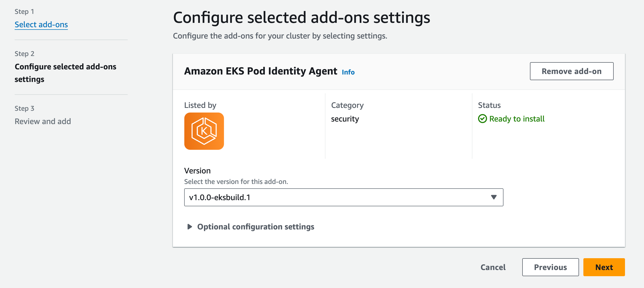Go back to the Select add-ons step
This screenshot has width=644, height=288.
pyautogui.click(x=41, y=24)
